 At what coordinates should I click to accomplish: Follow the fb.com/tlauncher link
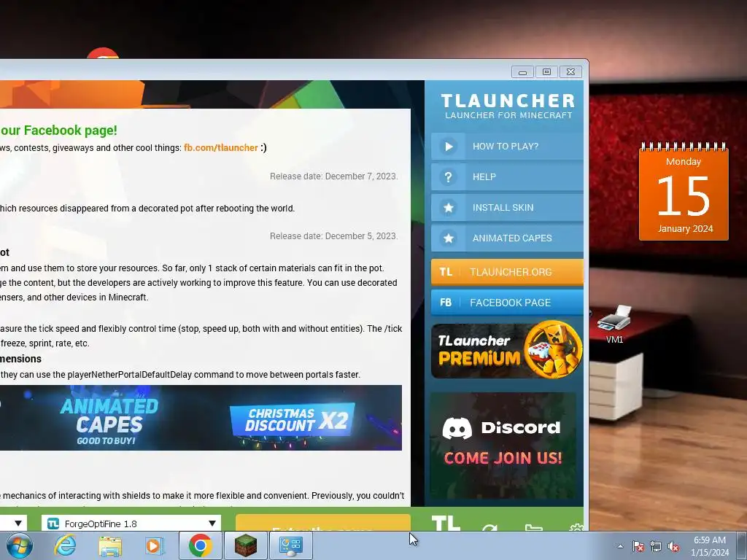click(x=220, y=147)
